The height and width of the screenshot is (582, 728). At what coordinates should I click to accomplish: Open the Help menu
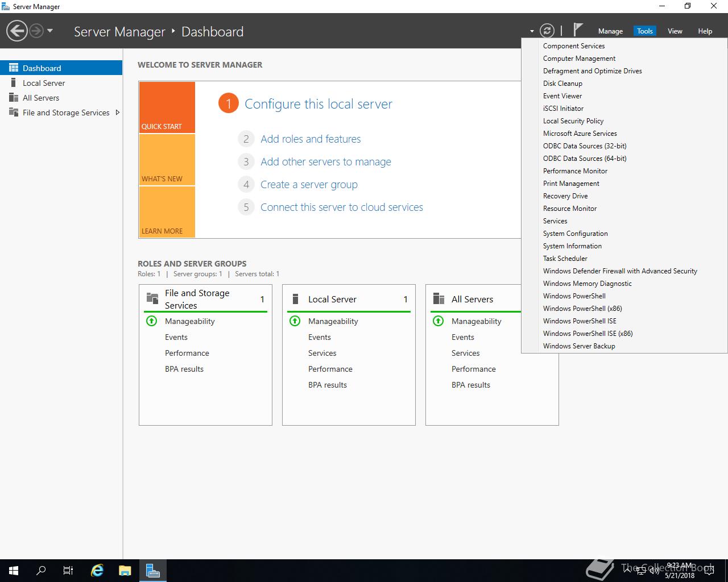coord(705,31)
